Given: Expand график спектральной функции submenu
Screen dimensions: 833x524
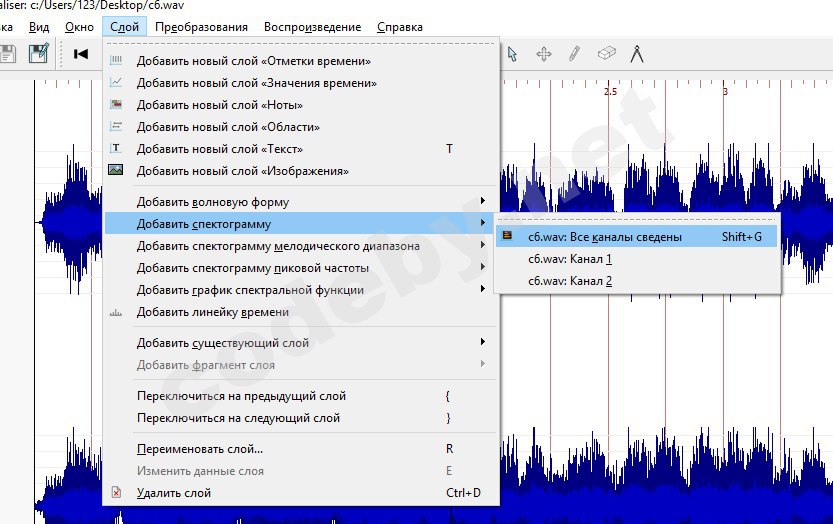Looking at the screenshot, I should 301,290.
